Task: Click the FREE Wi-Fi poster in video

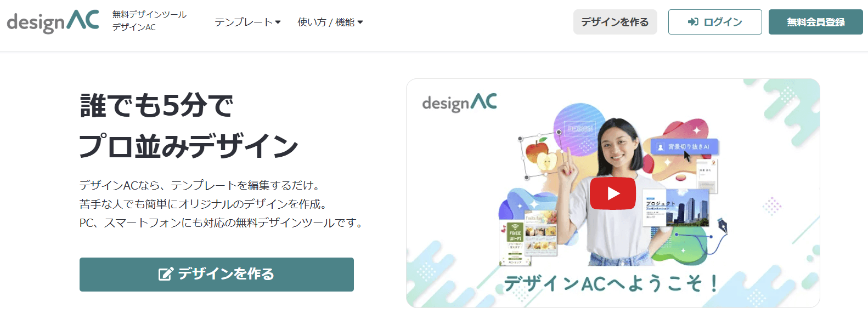Action: (x=515, y=243)
